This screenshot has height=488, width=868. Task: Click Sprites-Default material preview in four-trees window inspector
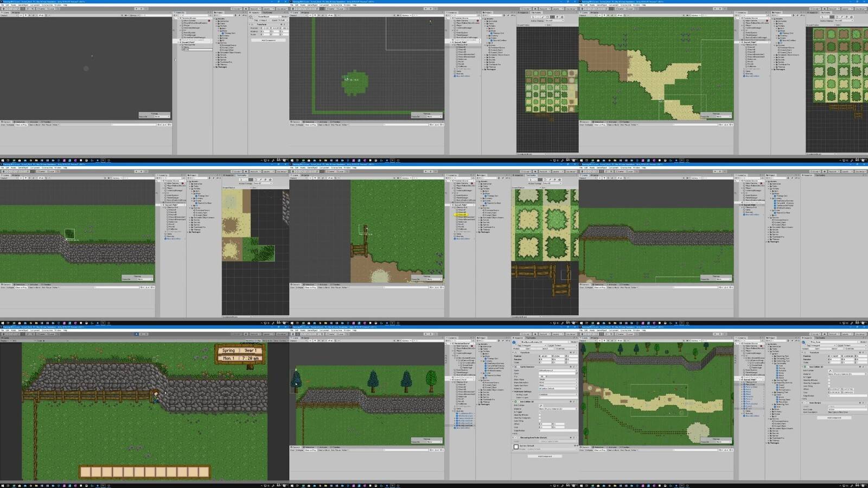(516, 447)
